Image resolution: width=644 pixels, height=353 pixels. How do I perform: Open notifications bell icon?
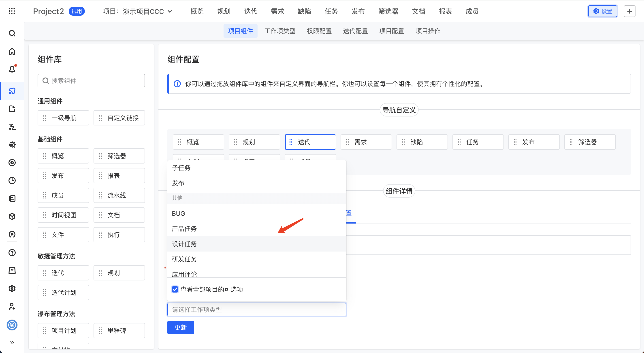pyautogui.click(x=12, y=69)
